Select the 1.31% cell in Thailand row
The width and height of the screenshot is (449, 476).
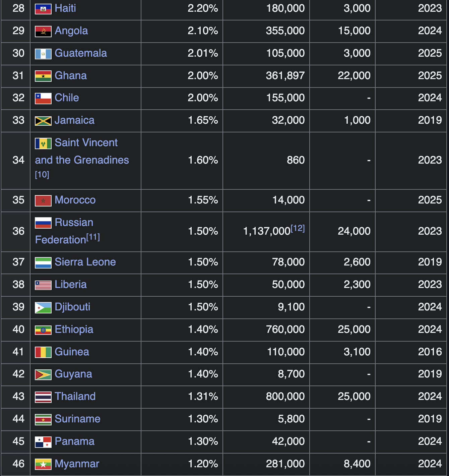[203, 396]
